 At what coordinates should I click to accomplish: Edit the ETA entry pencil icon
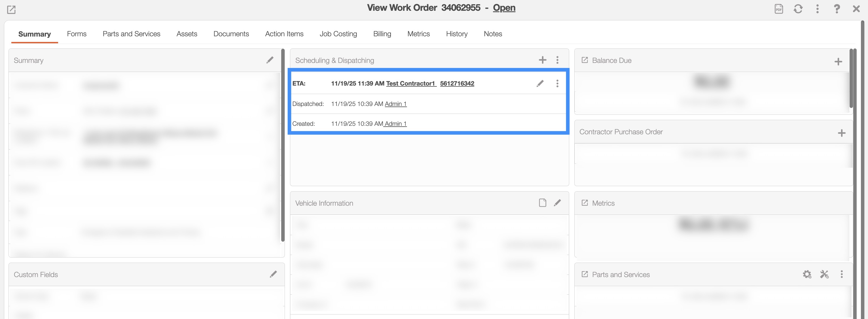[540, 83]
